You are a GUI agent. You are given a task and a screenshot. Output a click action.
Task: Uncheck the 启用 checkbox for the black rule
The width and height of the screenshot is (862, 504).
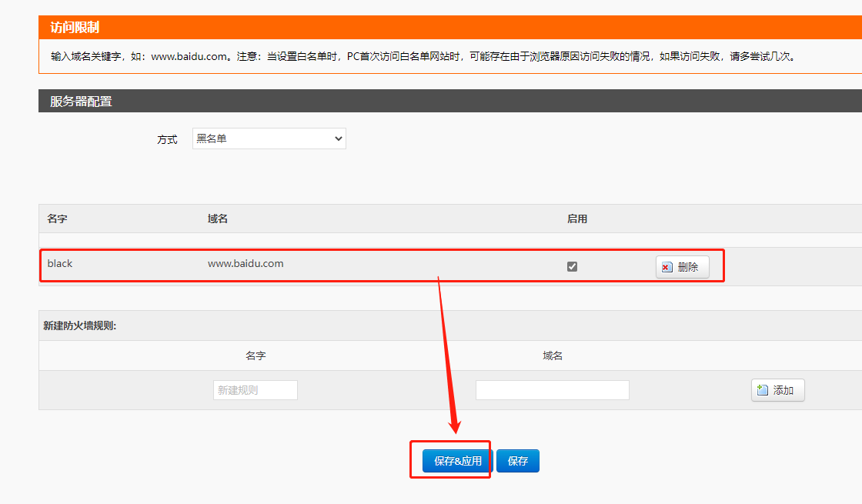(572, 266)
